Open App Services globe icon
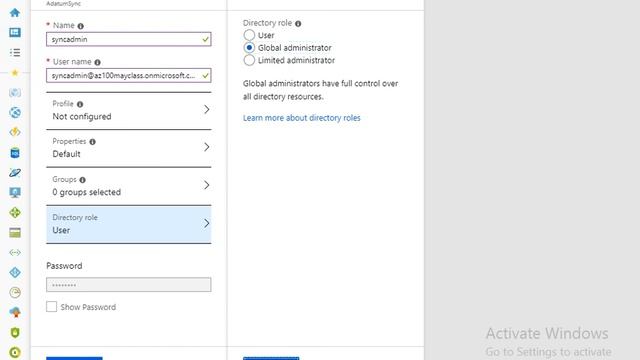The width and height of the screenshot is (640, 360). [x=15, y=112]
